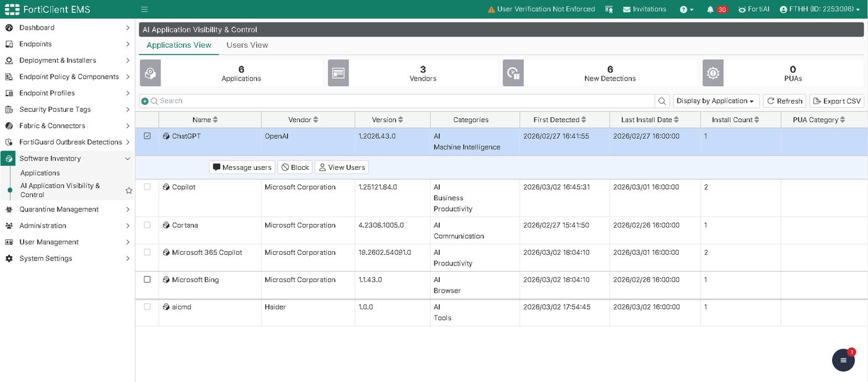Click the Block button
Viewport: 868px width, 382px height.
(x=295, y=167)
